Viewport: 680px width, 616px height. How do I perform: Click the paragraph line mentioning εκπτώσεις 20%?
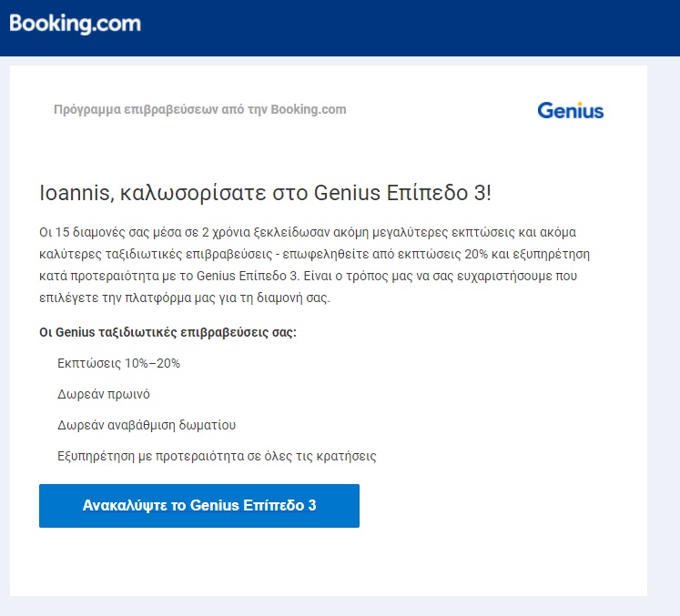click(314, 254)
